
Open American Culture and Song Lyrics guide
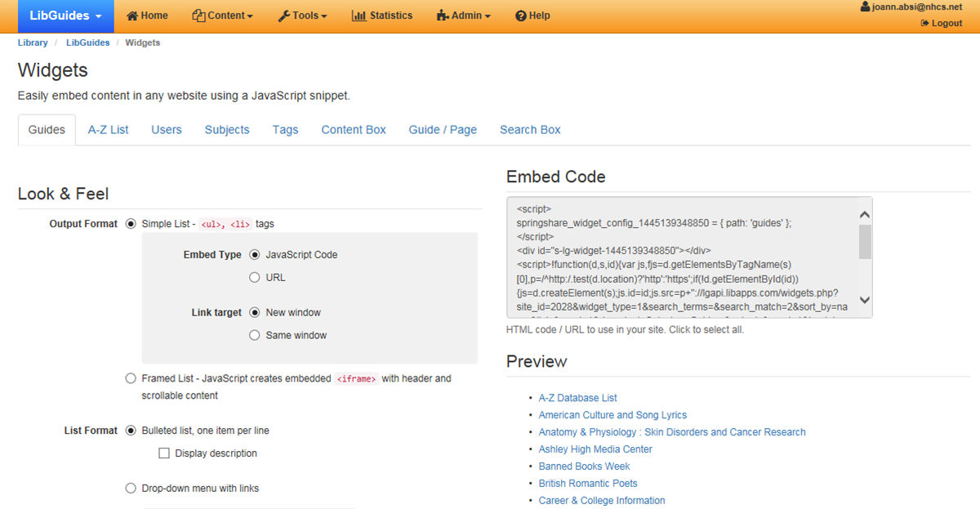coord(612,415)
